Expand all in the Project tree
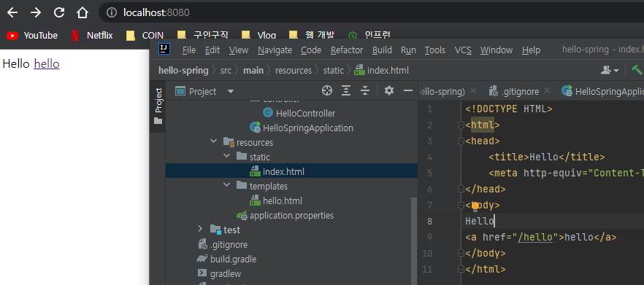Viewport: 644px width, 285px height. coord(346,91)
